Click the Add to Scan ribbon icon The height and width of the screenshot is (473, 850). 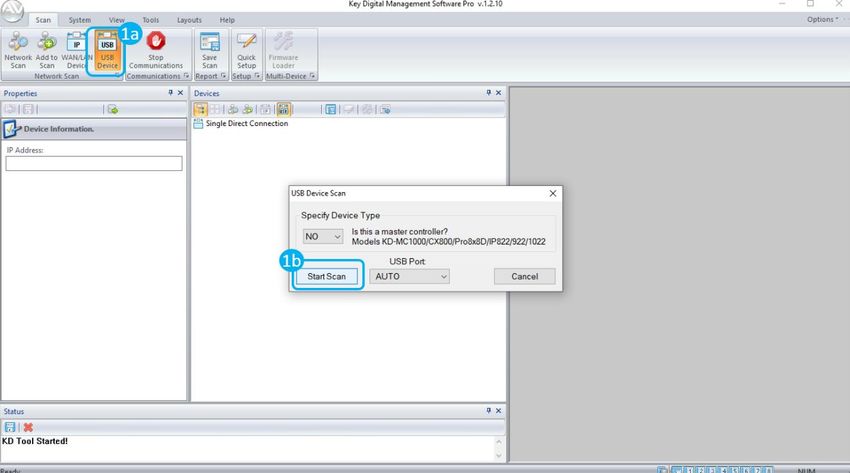(47, 50)
